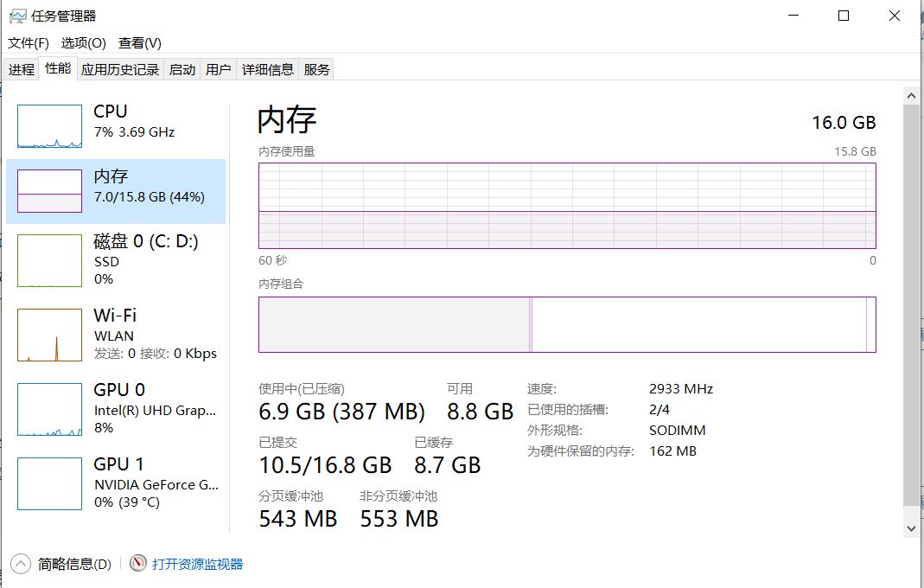Click the 内存 memory mini graph
The image size is (924, 588).
pyautogui.click(x=49, y=191)
